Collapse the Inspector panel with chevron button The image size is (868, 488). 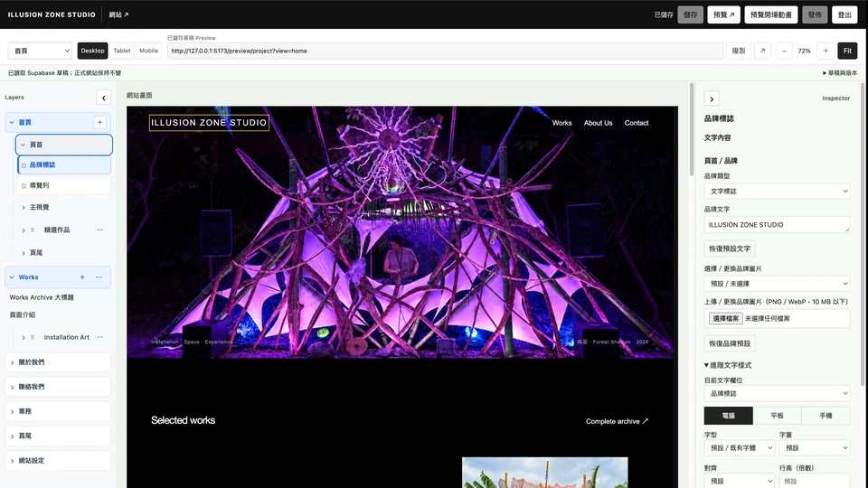pos(712,99)
